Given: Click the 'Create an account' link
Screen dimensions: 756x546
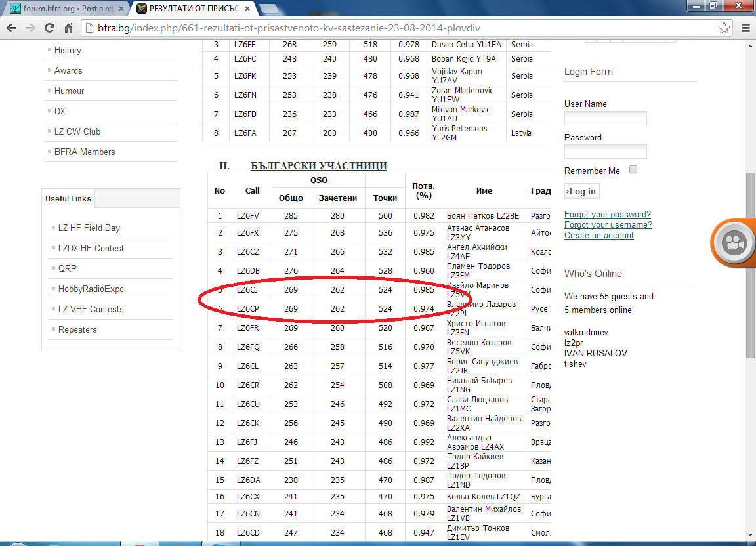Looking at the screenshot, I should [x=599, y=235].
